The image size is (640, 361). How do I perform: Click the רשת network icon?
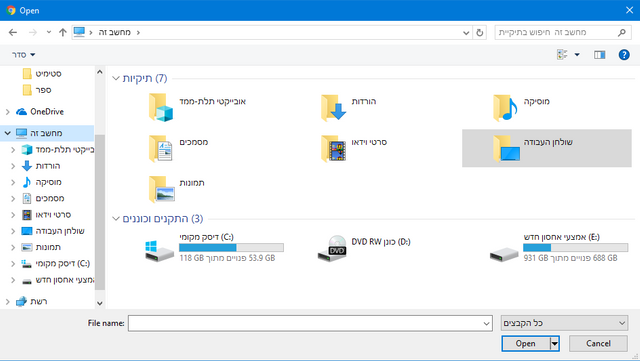tap(21, 302)
